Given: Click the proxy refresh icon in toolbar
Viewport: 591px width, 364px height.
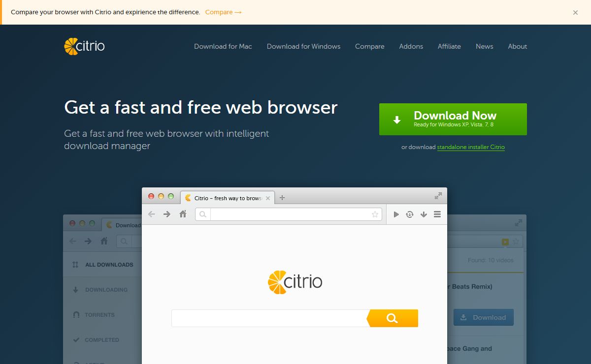Looking at the screenshot, I should [410, 214].
